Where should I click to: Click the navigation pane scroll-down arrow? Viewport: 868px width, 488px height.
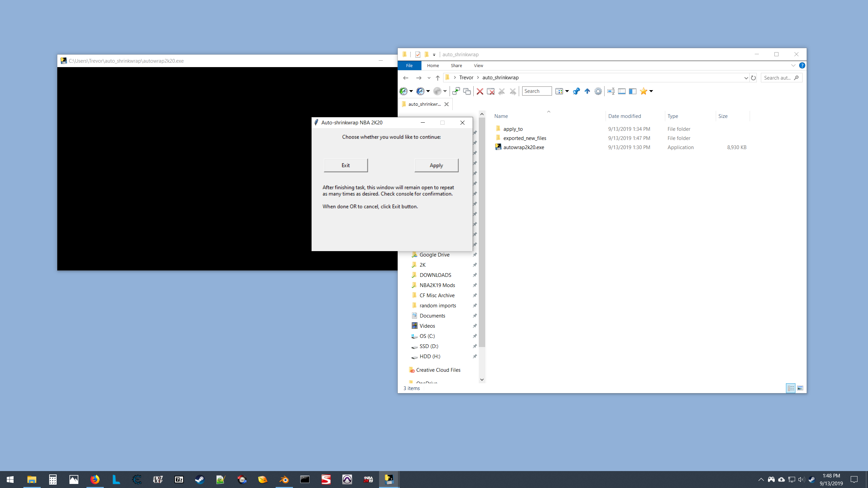click(x=482, y=380)
